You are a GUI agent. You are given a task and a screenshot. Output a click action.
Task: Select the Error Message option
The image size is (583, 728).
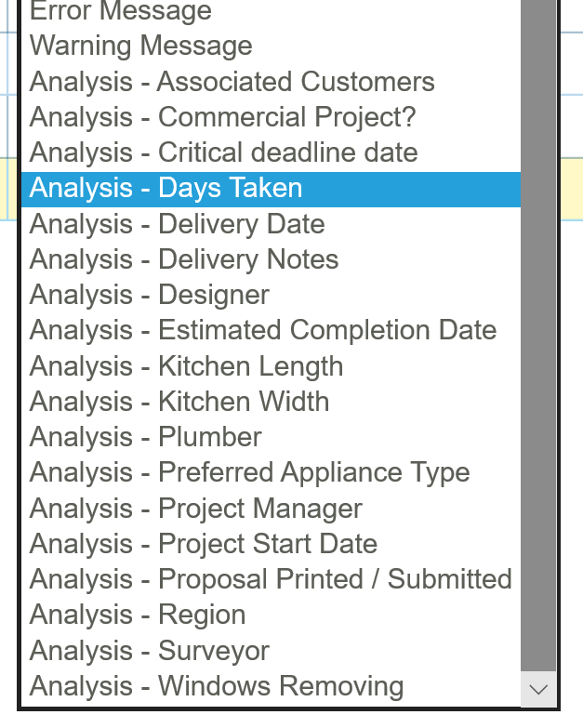[x=121, y=11]
